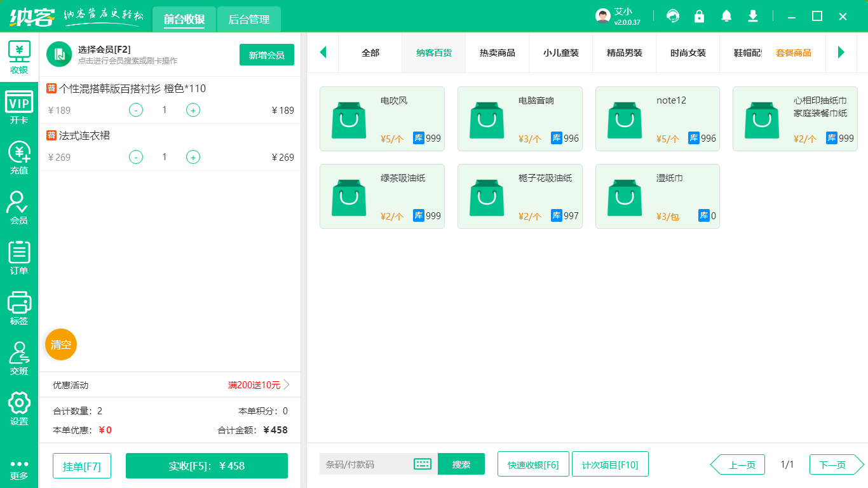Switch to the 后台管理 tab
The height and width of the screenshot is (488, 868).
click(249, 20)
